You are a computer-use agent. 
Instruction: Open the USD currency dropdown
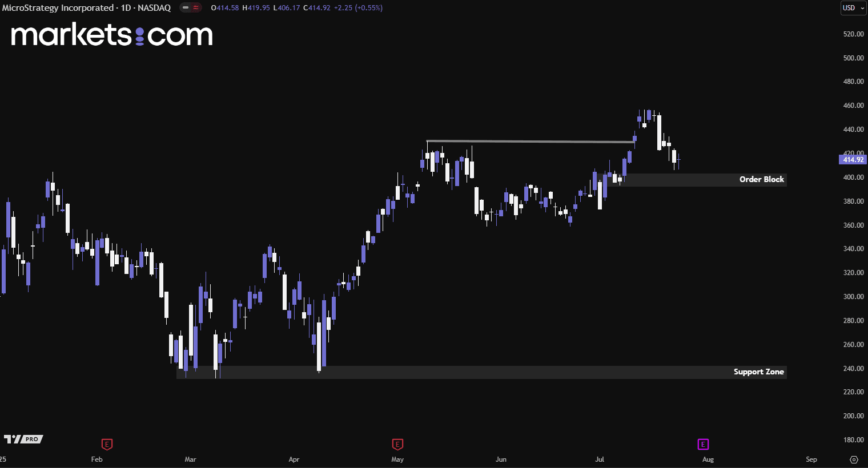(x=853, y=8)
